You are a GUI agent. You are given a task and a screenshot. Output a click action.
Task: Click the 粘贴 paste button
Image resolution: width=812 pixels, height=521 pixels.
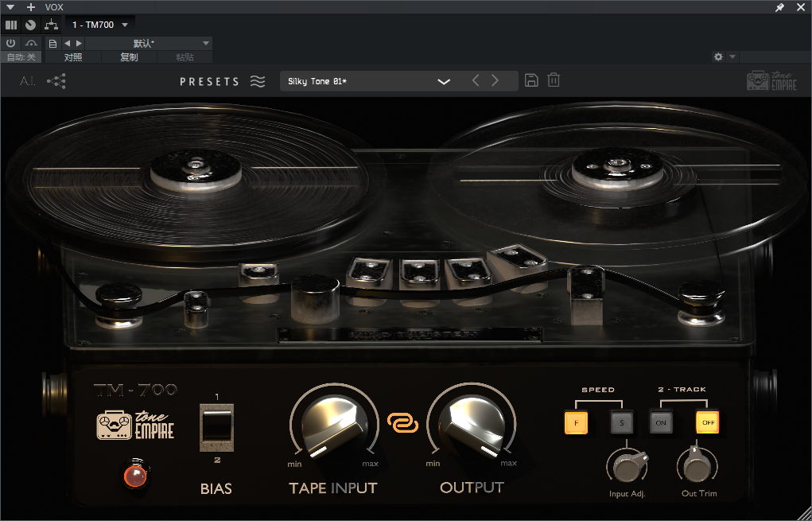point(185,57)
